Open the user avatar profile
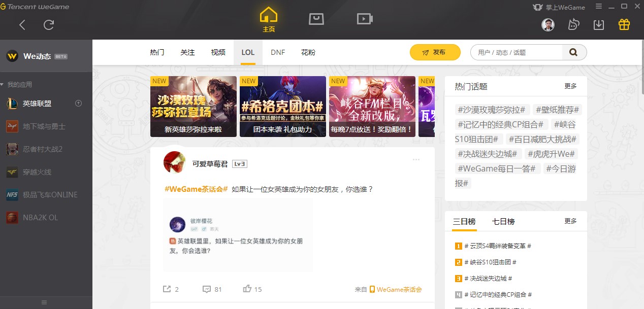Viewport: 644px width, 309px height. pyautogui.click(x=548, y=24)
